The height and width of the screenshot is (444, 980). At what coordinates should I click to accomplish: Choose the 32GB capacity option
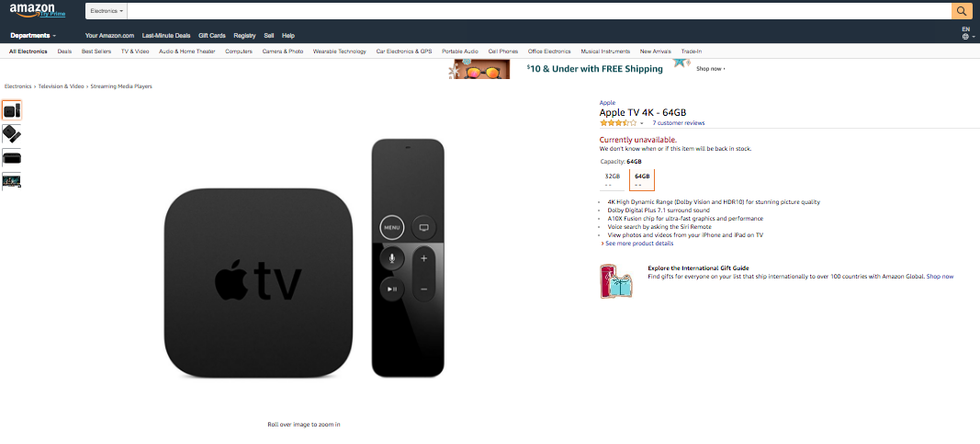tap(613, 179)
